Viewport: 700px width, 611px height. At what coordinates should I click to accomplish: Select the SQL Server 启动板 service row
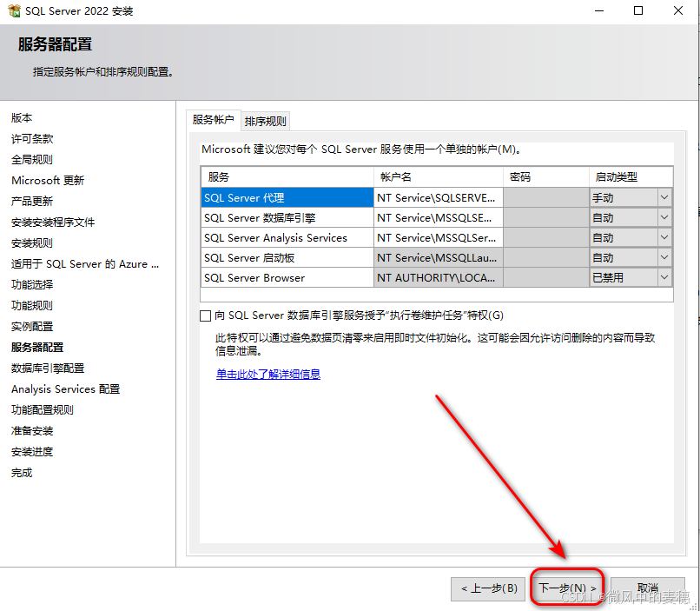[x=287, y=258]
